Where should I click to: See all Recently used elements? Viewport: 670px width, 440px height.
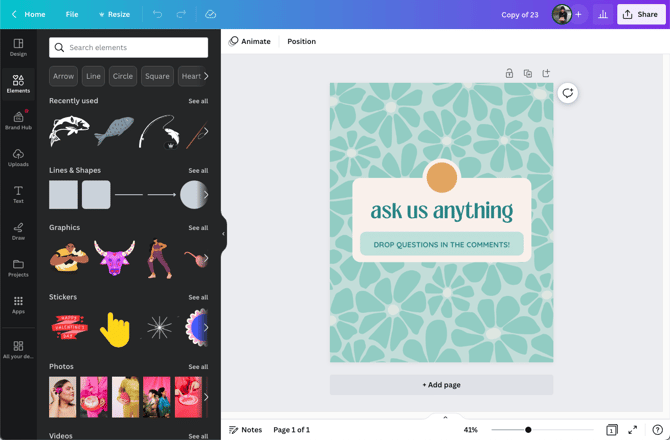[x=198, y=101]
